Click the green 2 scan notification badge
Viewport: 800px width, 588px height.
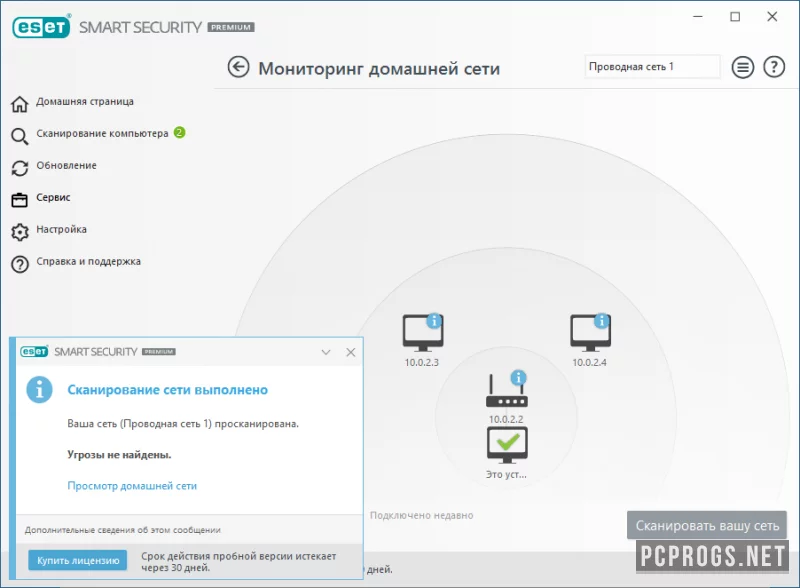coord(180,133)
